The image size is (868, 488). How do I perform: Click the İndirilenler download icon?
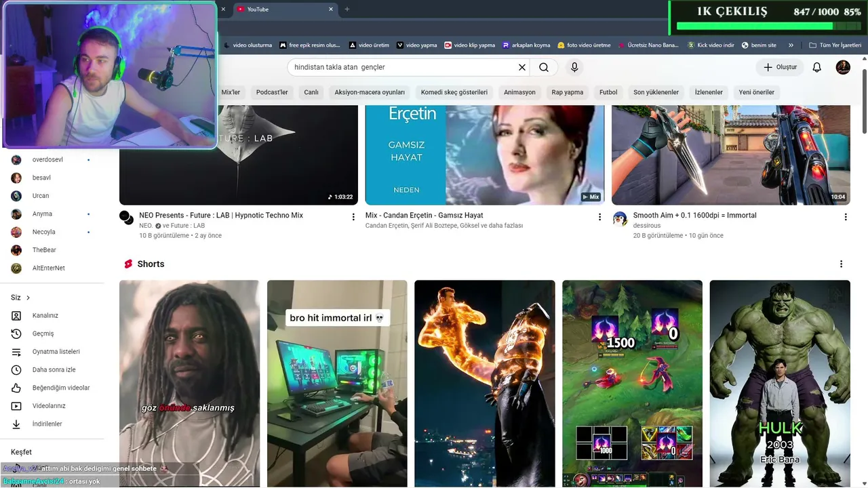coord(16,424)
